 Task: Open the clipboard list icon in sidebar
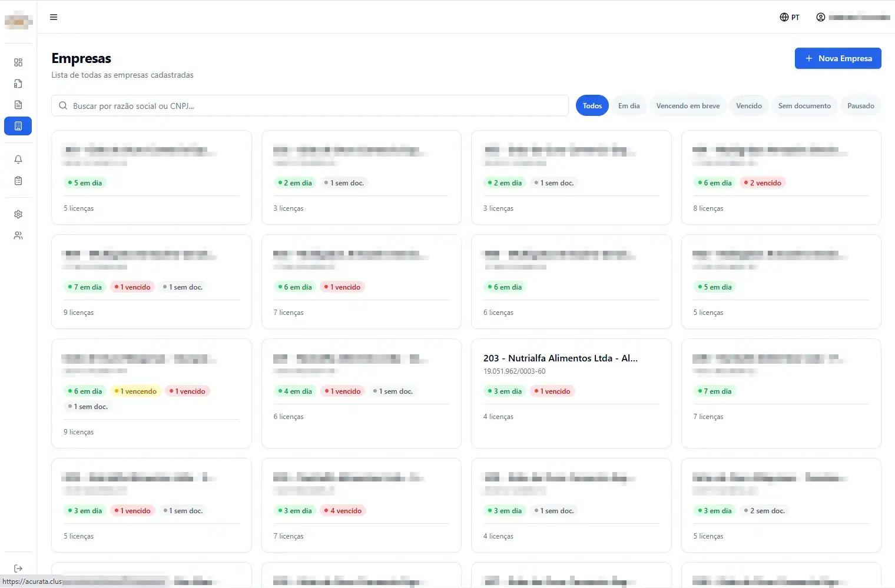click(x=18, y=181)
